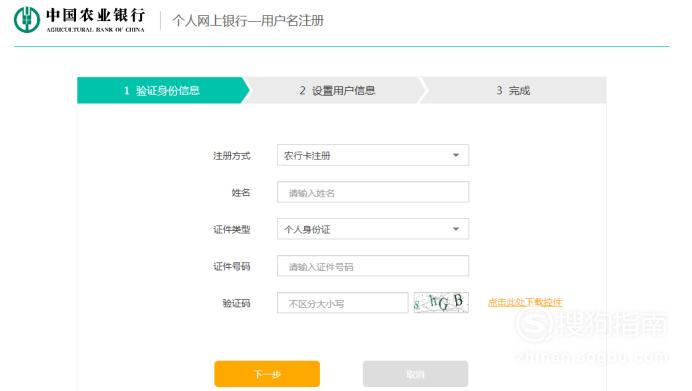
Task: Click the 证件类型 field label
Action: coord(232,229)
